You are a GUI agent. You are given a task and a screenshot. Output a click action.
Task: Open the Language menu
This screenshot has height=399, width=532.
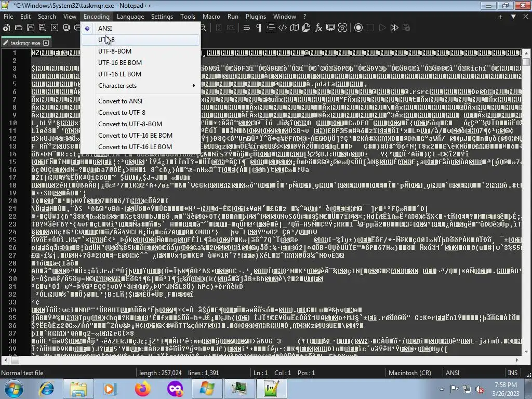pos(130,17)
